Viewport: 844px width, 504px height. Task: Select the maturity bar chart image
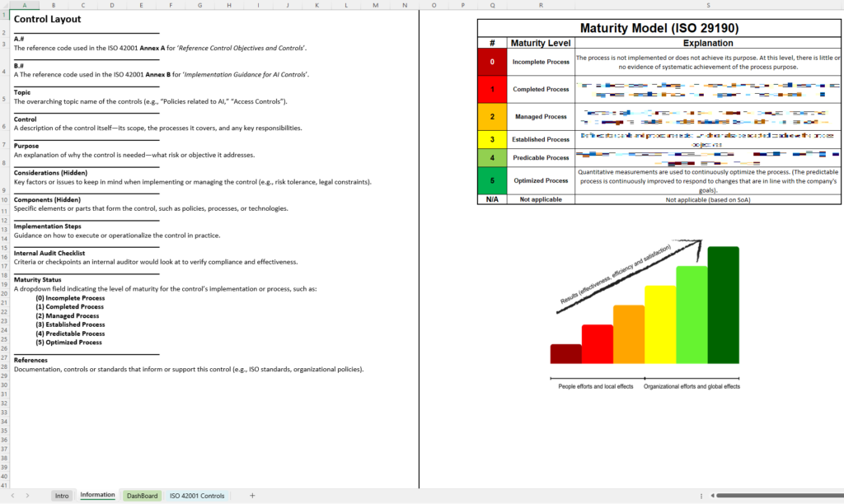[x=643, y=313]
